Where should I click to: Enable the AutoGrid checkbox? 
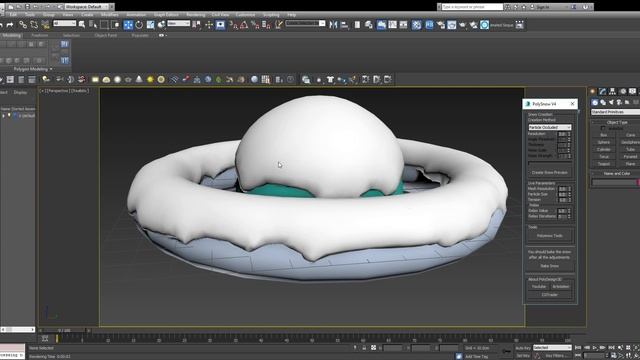point(603,128)
